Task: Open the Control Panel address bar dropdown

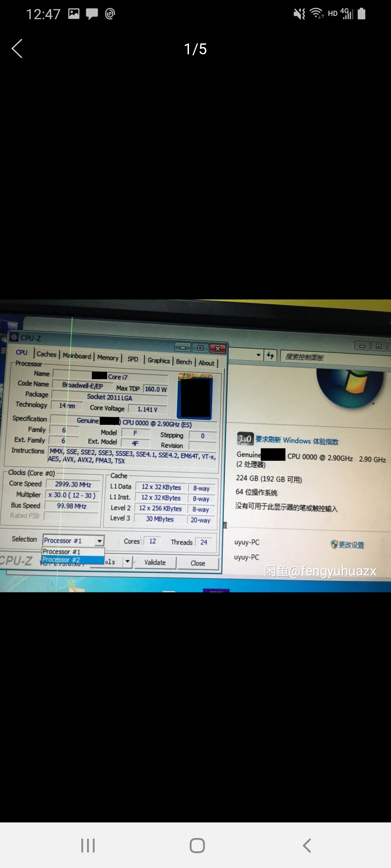Action: (258, 355)
